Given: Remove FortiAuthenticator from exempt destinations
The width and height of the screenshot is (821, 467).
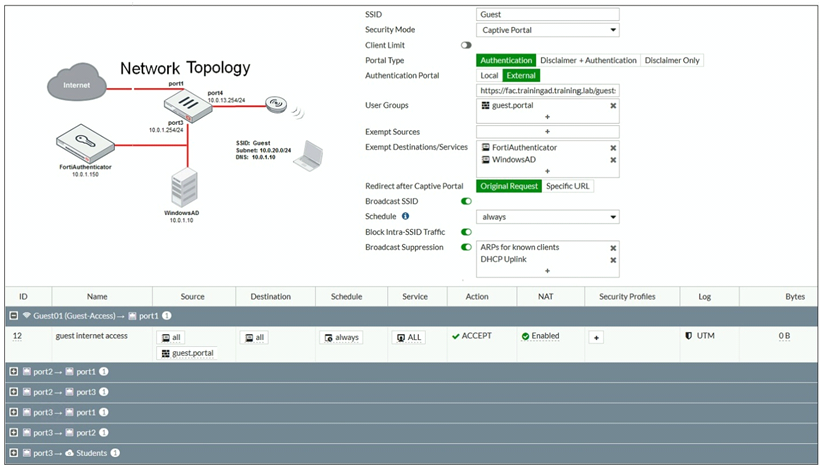Looking at the screenshot, I should pos(612,148).
